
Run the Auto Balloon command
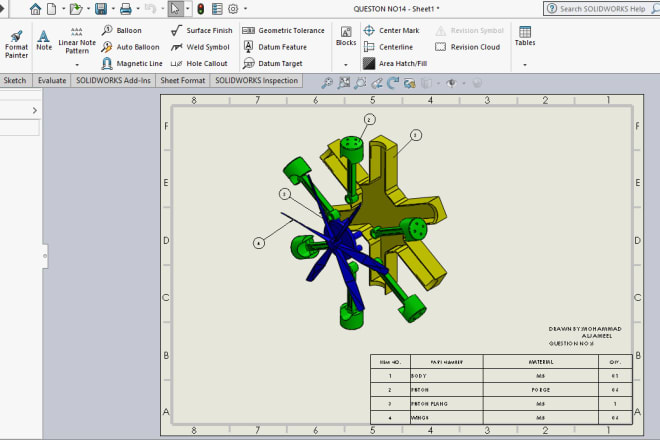pyautogui.click(x=130, y=47)
